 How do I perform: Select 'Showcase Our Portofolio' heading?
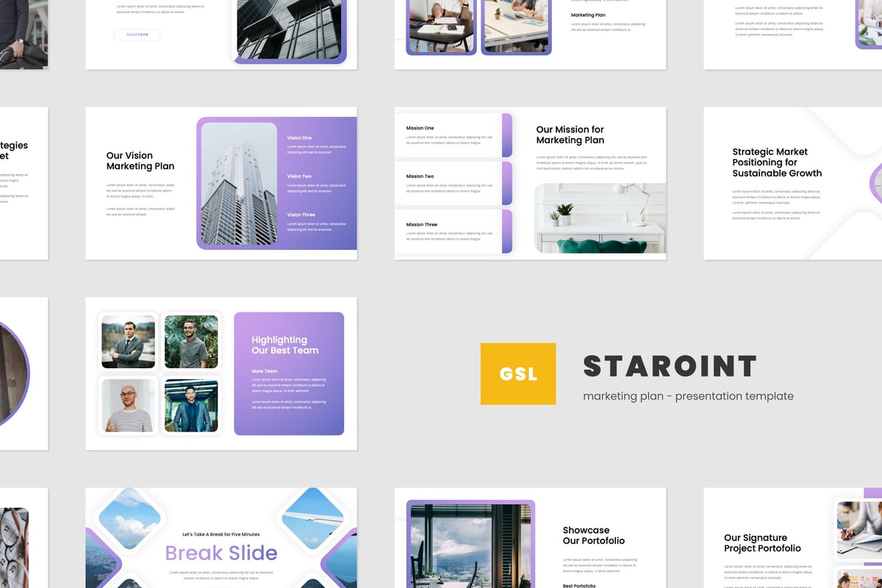(x=594, y=535)
